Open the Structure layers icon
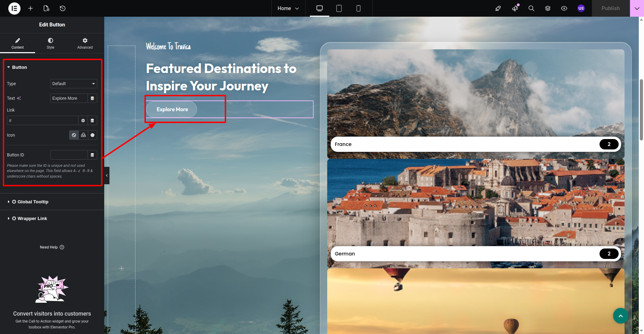The height and width of the screenshot is (334, 644). pos(548,8)
